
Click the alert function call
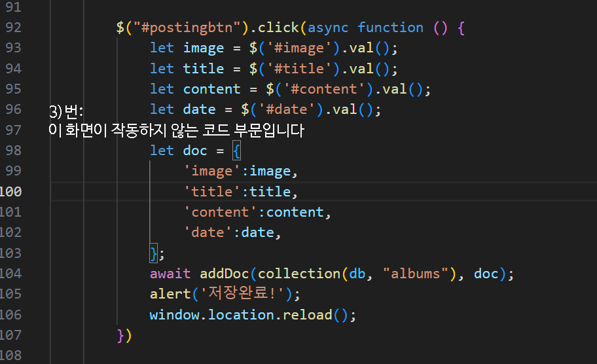click(170, 294)
